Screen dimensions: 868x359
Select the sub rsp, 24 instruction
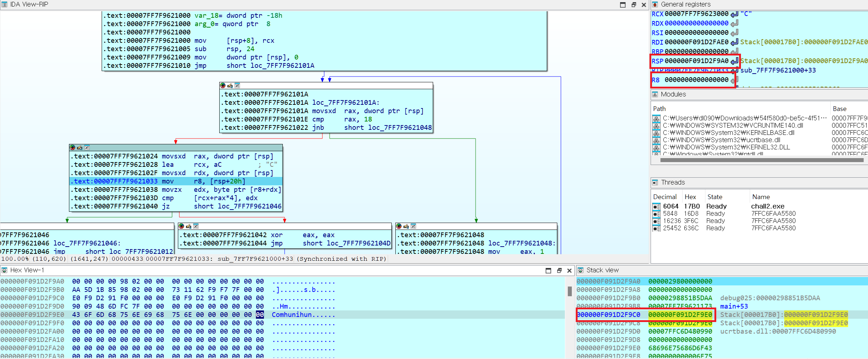325,49
